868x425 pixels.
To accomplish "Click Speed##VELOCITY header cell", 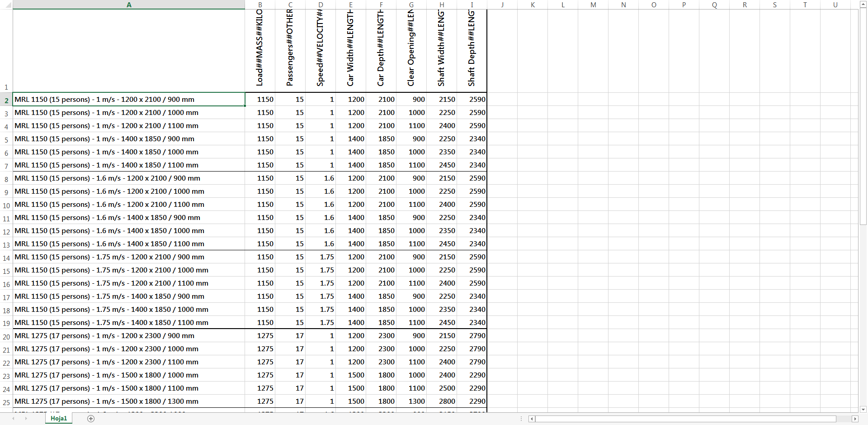I will (321, 51).
